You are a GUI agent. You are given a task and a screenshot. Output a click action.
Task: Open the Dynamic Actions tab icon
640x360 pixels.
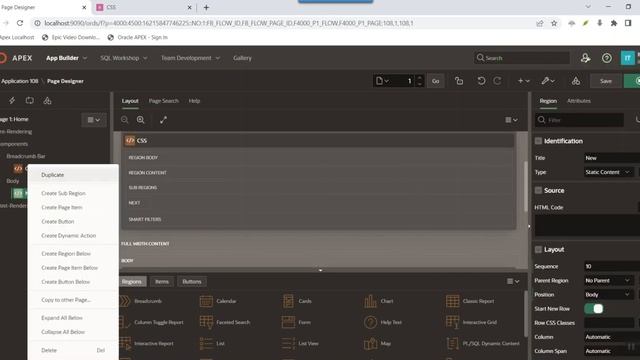click(12, 100)
